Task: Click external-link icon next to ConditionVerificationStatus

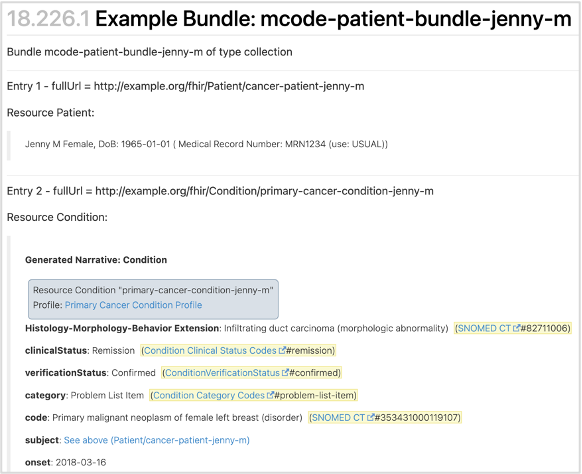Action: click(x=285, y=373)
